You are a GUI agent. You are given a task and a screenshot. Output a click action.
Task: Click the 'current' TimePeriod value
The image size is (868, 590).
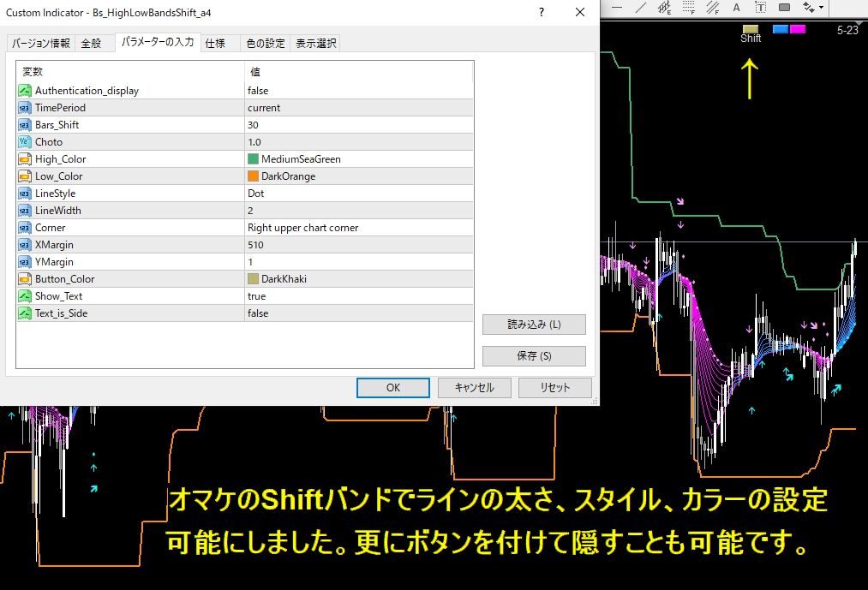coord(264,107)
